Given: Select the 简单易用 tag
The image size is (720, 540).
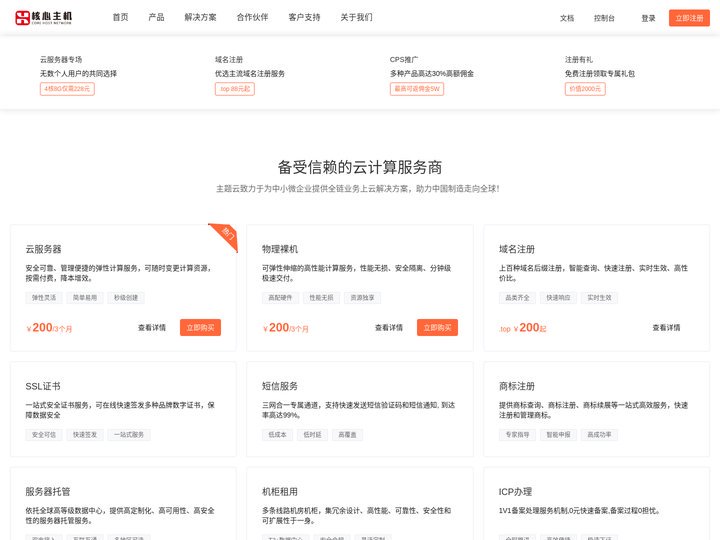Looking at the screenshot, I should [x=84, y=298].
